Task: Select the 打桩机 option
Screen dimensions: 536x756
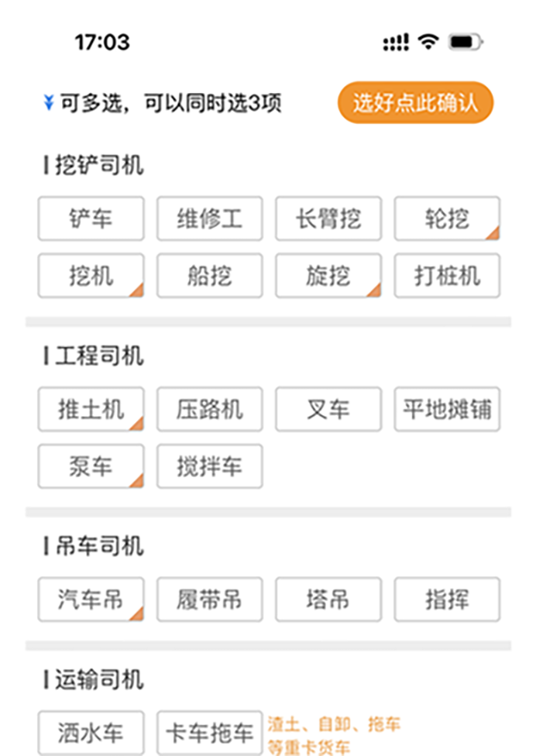Action: pyautogui.click(x=447, y=276)
